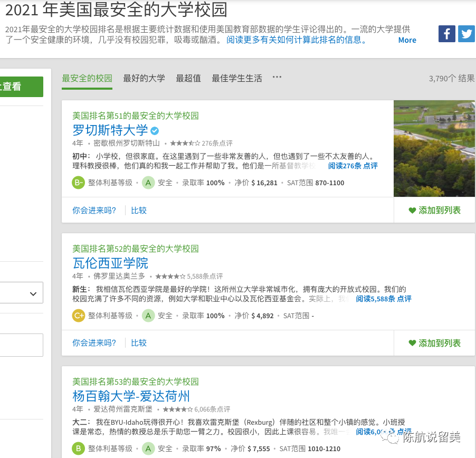Click 罗切斯特大学 A safety grade badge
Image resolution: width=476 pixels, height=458 pixels.
click(x=148, y=183)
